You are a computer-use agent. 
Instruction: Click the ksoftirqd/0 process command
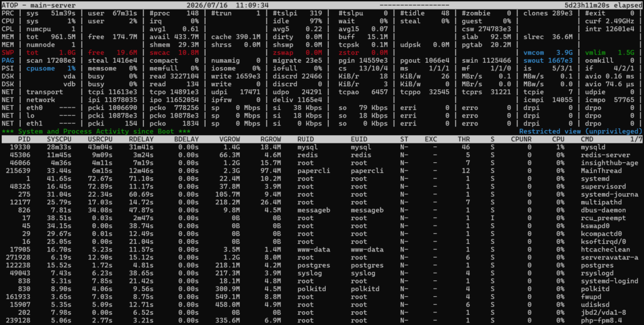[603, 241]
